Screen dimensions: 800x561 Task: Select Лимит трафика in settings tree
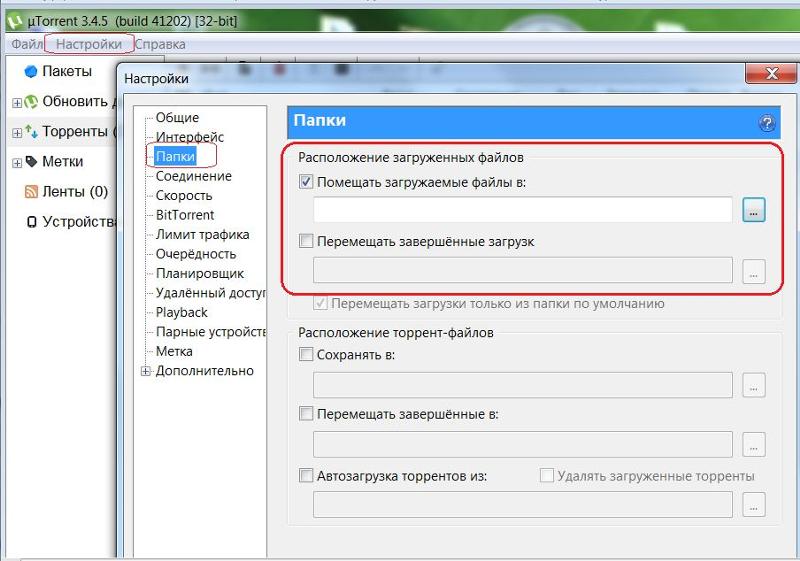point(203,234)
